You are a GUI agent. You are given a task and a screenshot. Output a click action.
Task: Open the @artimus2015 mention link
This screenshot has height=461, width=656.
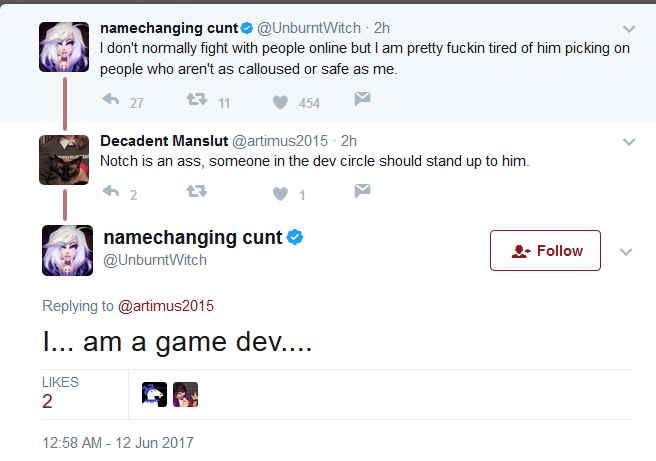click(166, 306)
